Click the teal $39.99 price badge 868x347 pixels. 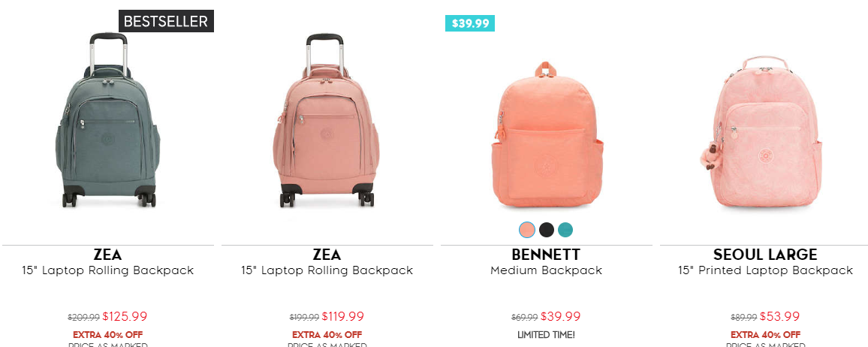470,23
